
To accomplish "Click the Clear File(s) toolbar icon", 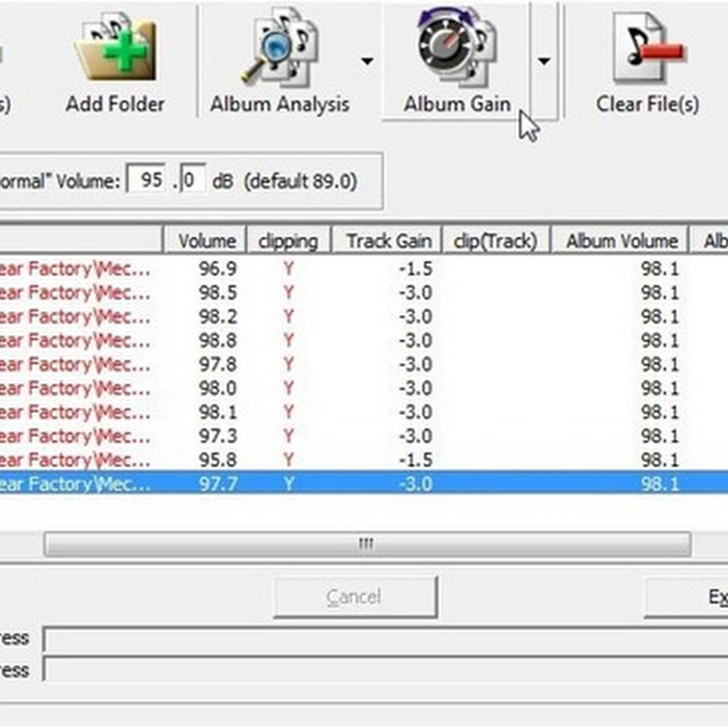I will point(647,63).
